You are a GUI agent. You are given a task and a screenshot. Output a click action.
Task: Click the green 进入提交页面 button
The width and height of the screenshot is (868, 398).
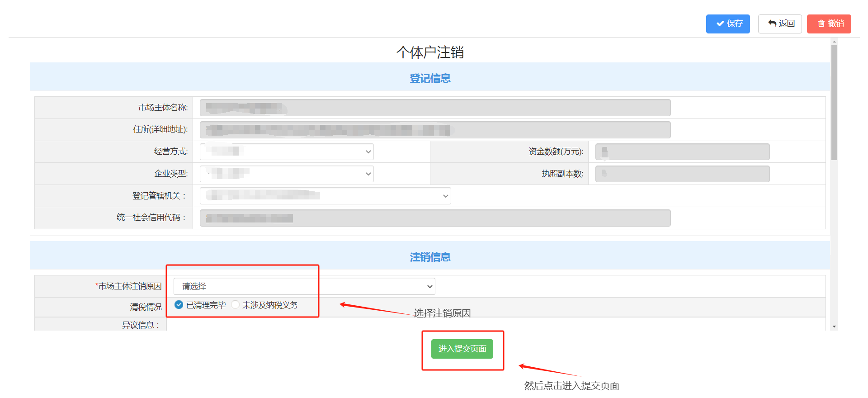[462, 349]
